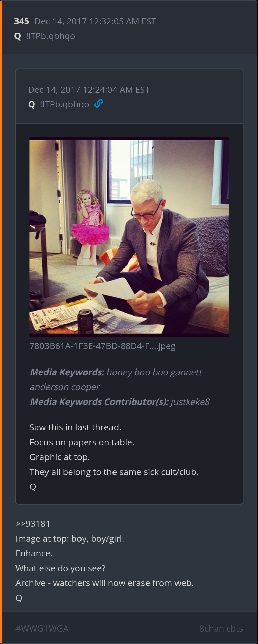This screenshot has height=644, width=258.
Task: Open post number 345
Action: coord(22,21)
